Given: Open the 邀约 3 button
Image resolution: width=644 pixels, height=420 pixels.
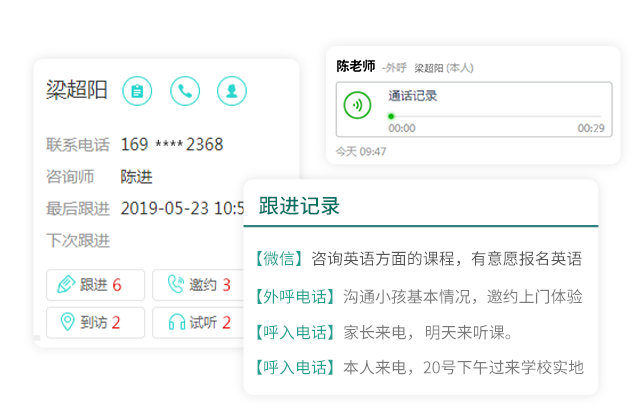Looking at the screenshot, I should tap(198, 285).
